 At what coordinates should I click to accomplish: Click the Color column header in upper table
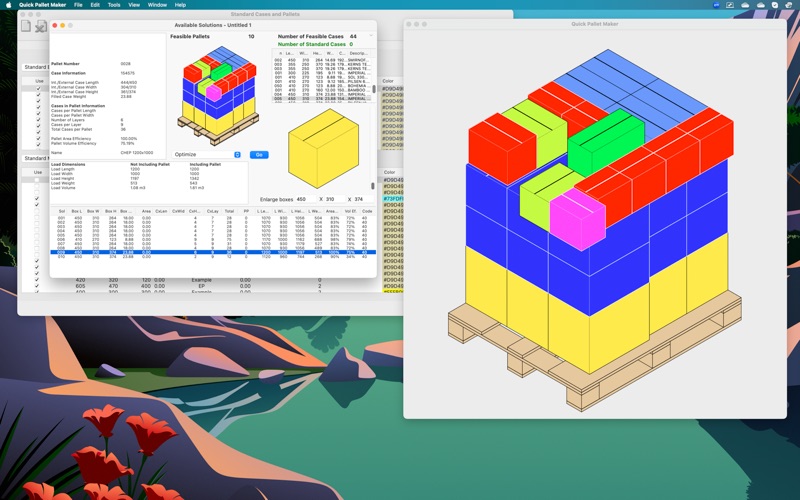[x=388, y=81]
